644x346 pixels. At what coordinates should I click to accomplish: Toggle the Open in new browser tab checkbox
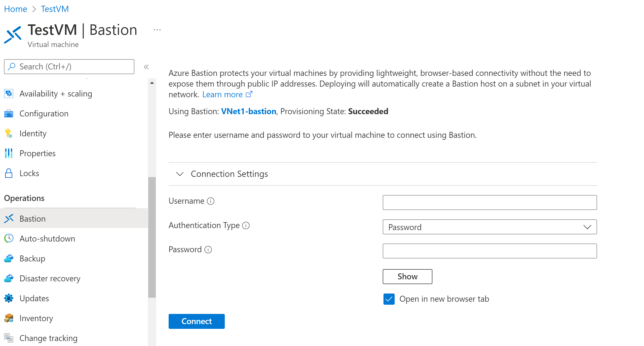(x=389, y=299)
